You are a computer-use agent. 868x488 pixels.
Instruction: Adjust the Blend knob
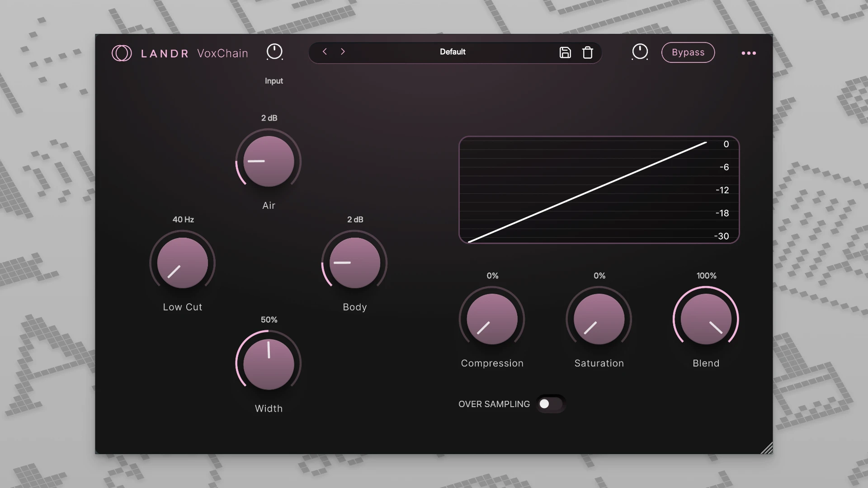point(706,319)
